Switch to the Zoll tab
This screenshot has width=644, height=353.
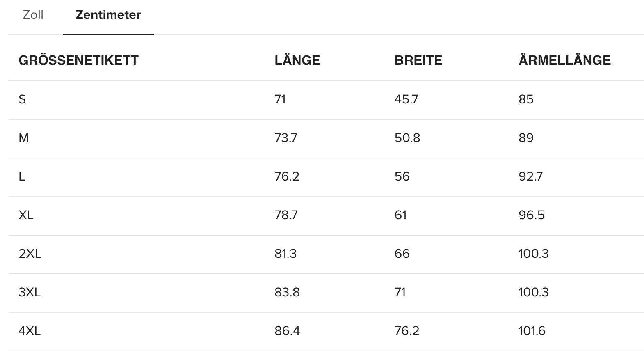[x=33, y=15]
